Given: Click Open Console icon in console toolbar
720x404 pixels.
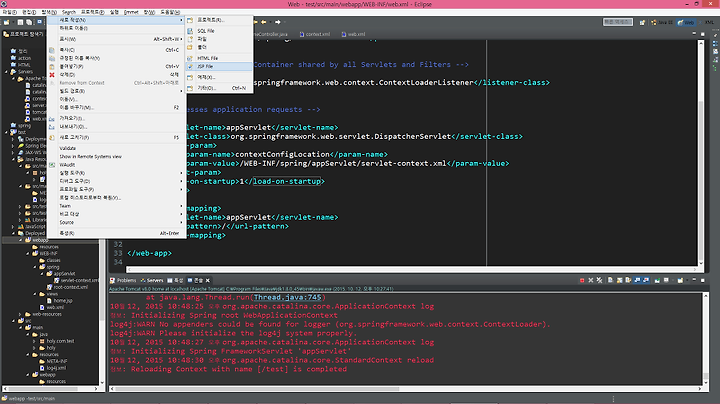Looking at the screenshot, I should click(680, 280).
